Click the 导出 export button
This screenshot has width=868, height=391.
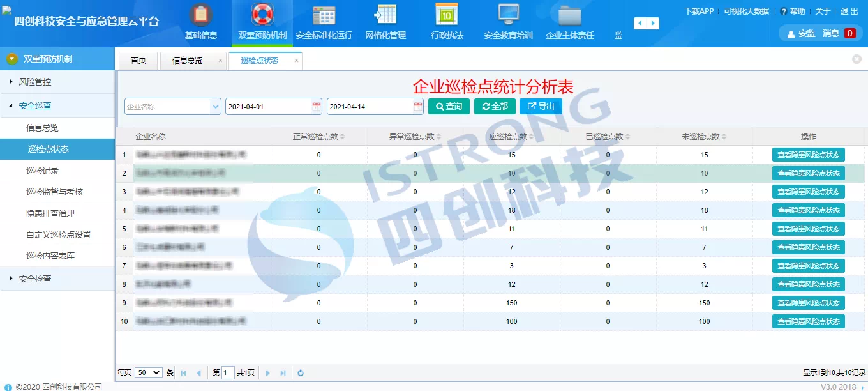tap(541, 106)
